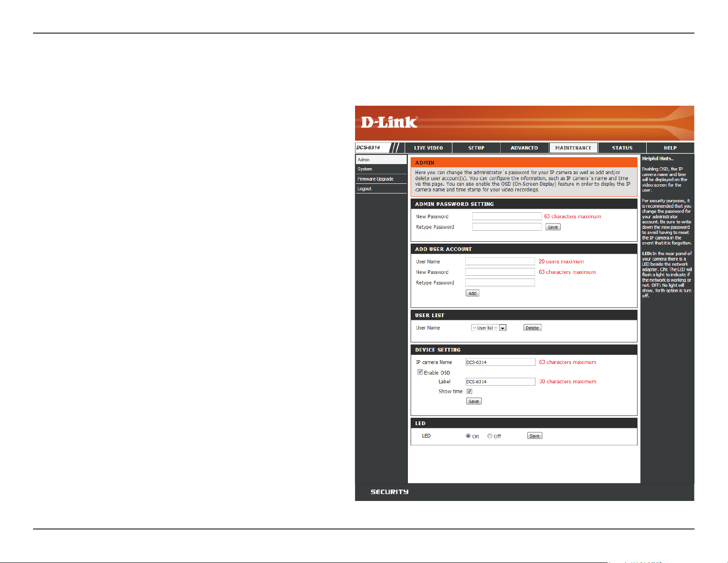Image resolution: width=728 pixels, height=563 pixels.
Task: Toggle the Enable OSD checkbox
Action: 420,372
